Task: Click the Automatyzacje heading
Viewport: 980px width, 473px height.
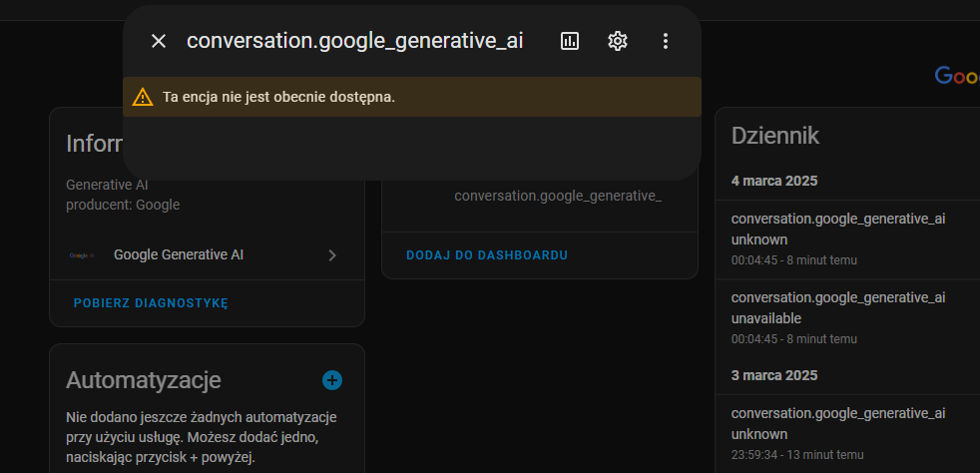Action: (143, 380)
